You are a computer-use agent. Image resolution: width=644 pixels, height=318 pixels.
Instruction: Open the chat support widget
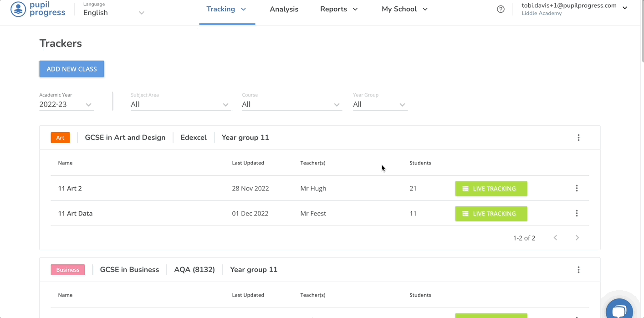coord(619,310)
